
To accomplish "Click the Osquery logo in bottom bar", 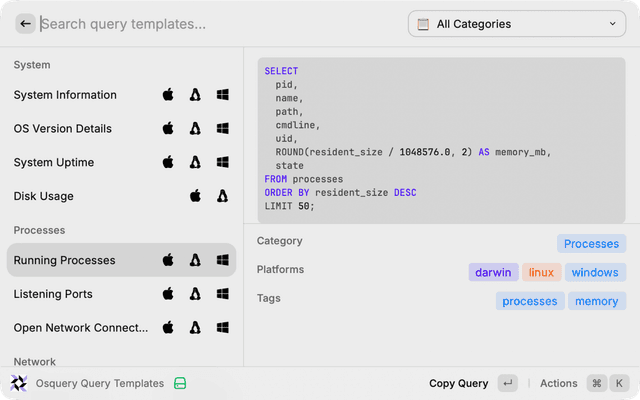I will (x=18, y=383).
